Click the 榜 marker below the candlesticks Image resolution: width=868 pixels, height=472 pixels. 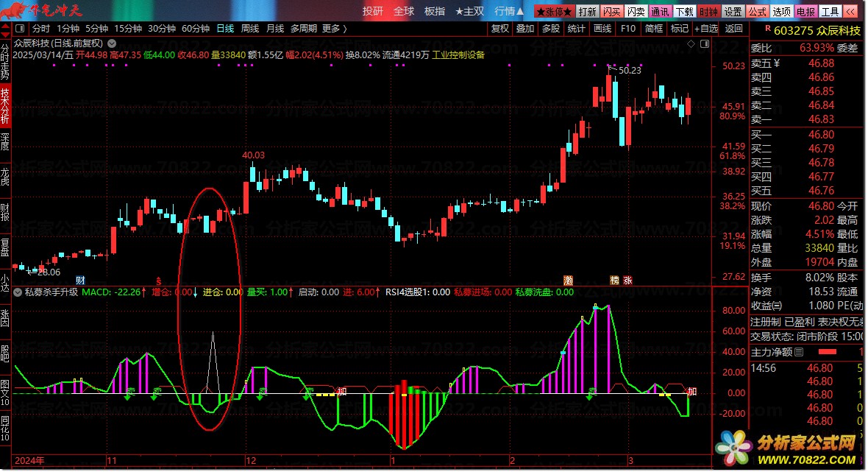pyautogui.click(x=614, y=281)
